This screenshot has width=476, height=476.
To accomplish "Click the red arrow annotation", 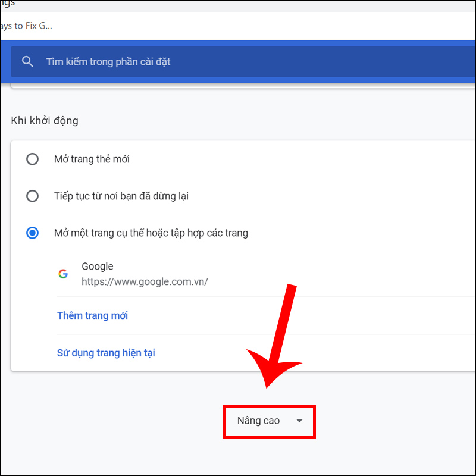I will 275,336.
